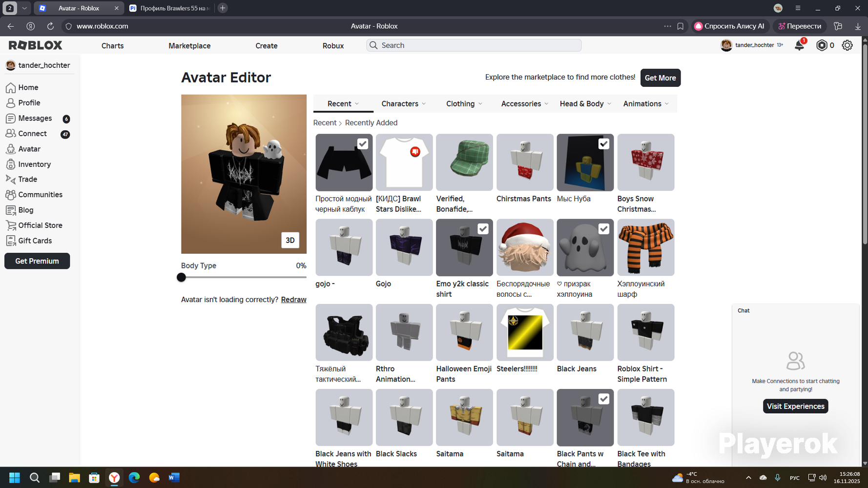Unequip the Emo y2k classic shirt
This screenshot has width=868, height=488.
483,229
